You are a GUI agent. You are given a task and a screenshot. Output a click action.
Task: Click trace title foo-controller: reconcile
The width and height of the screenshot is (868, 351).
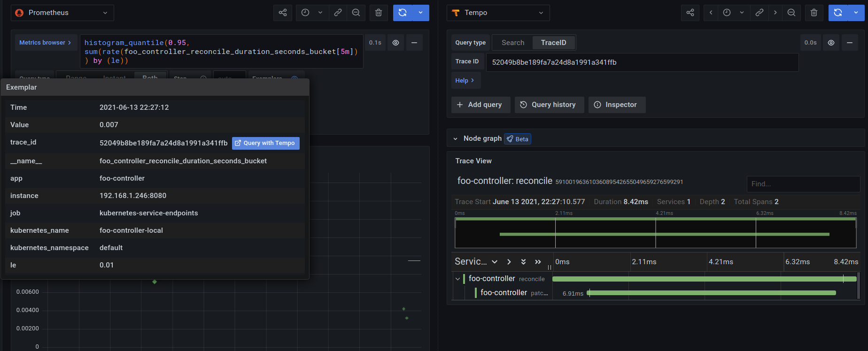(504, 181)
